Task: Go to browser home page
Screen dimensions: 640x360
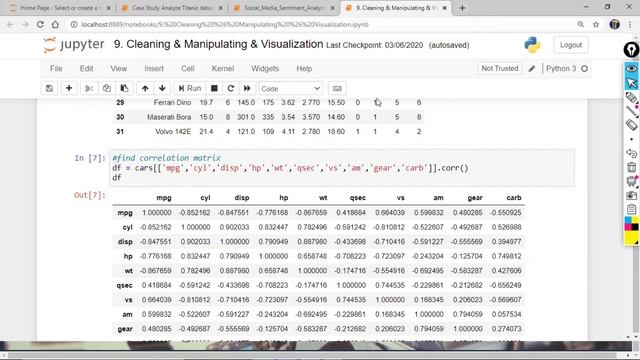Action: (55, 24)
